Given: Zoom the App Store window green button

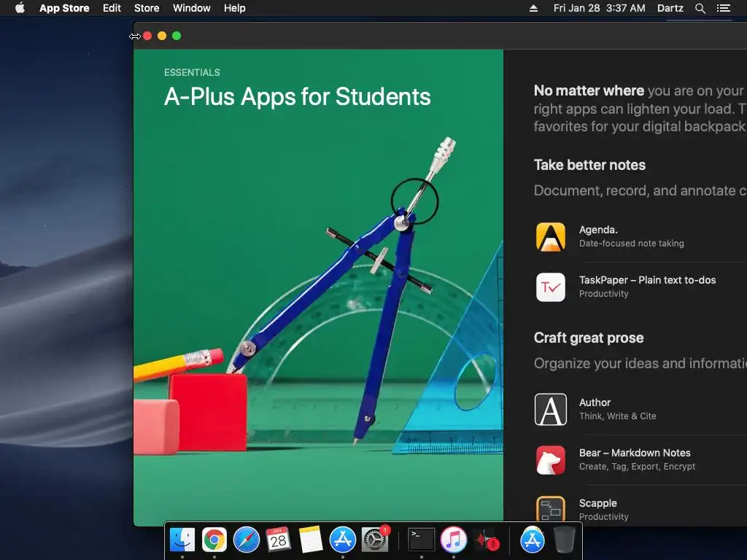Looking at the screenshot, I should [x=177, y=36].
